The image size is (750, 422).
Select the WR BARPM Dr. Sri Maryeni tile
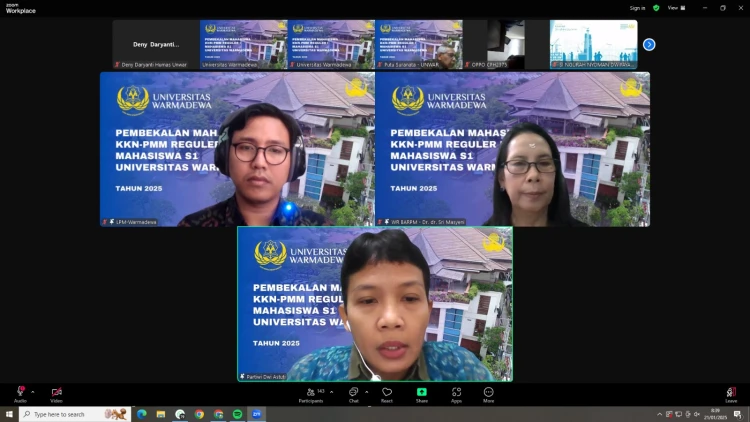point(512,149)
